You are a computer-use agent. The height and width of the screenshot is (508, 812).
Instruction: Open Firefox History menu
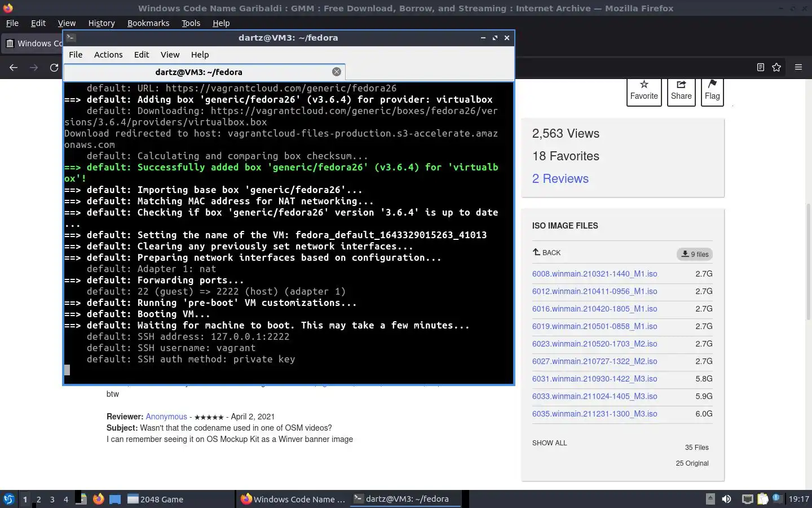pos(101,23)
